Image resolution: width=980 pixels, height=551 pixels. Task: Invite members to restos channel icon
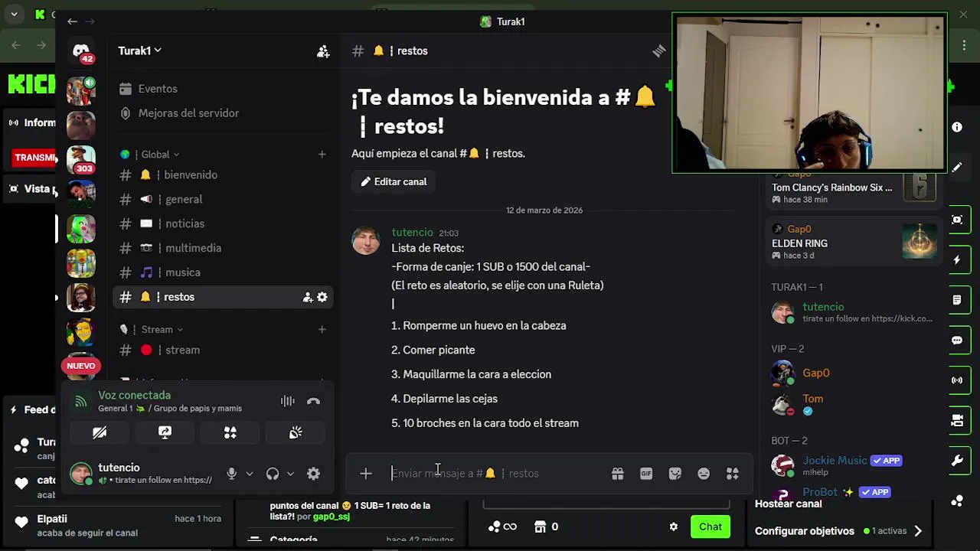coord(307,297)
